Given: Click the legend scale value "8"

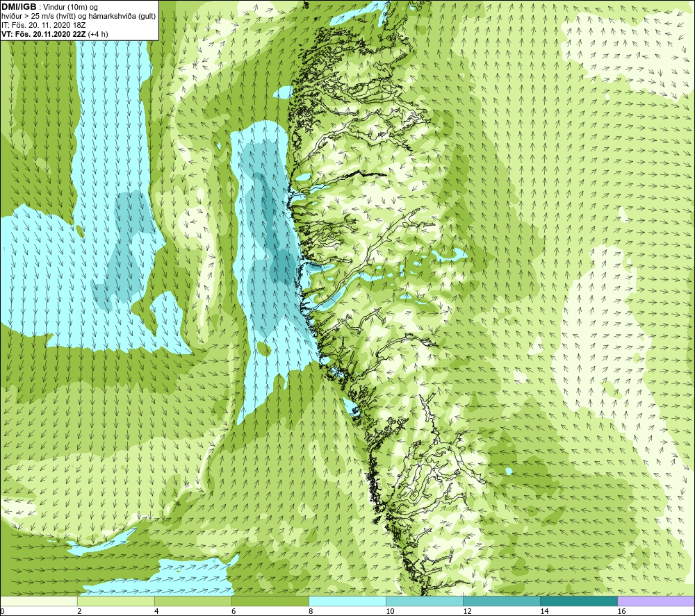Looking at the screenshot, I should coord(311,611).
